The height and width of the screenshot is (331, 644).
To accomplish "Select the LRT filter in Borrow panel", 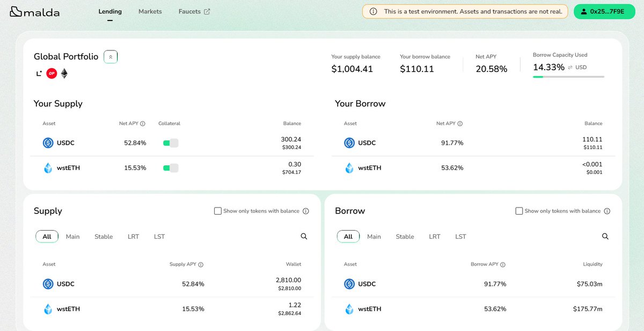I will 435,237.
